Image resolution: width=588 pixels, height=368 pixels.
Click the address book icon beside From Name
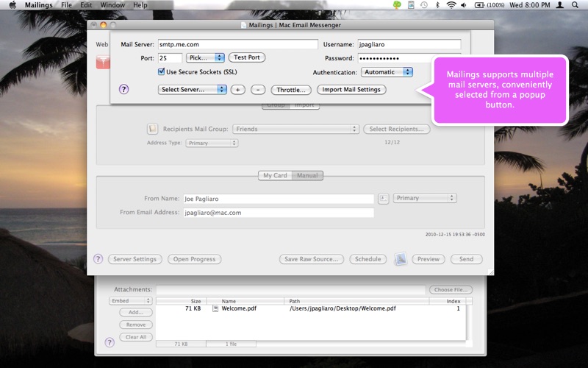click(x=383, y=198)
